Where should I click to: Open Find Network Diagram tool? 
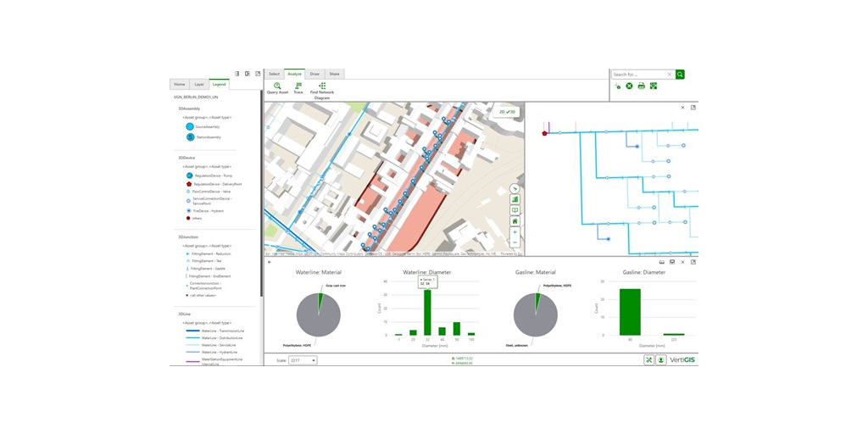click(x=322, y=89)
